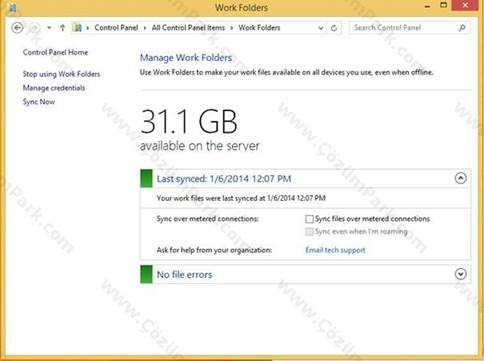Image resolution: width=484 pixels, height=361 pixels.
Task: Refresh the Work Folders page
Action: coord(334,28)
